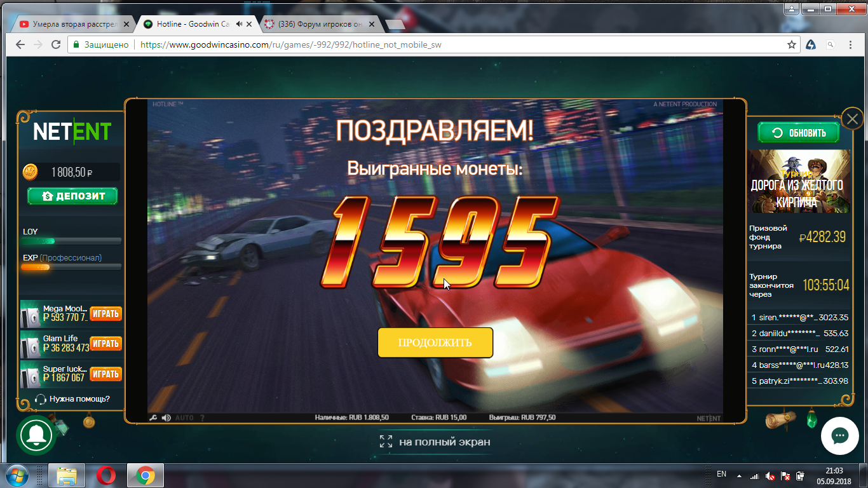
Task: Open the Chrome three-dot menu
Action: pyautogui.click(x=851, y=44)
